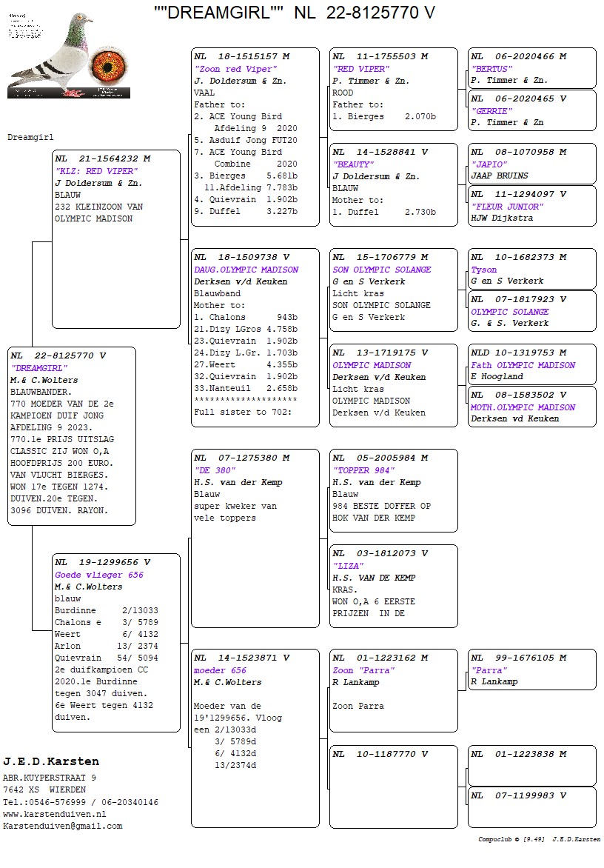Click the DAUG.OLYMPIC MADISON ancestor box
Image resolution: width=604 pixels, height=868 pixels.
[x=255, y=338]
